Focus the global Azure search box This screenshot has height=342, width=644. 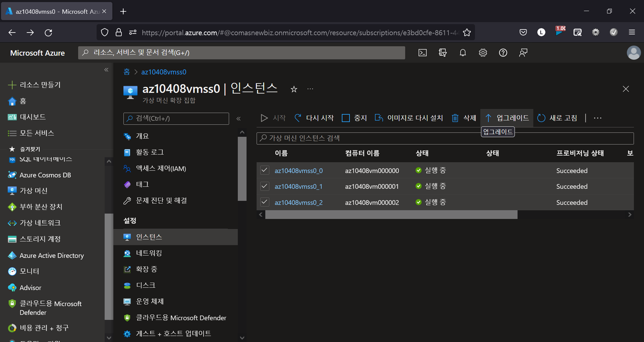coord(241,53)
